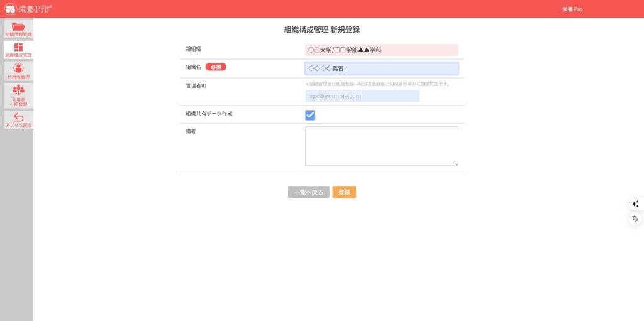The height and width of the screenshot is (321, 644).
Task: Click the 組織構成管理 新規登録 page title
Action: [321, 30]
